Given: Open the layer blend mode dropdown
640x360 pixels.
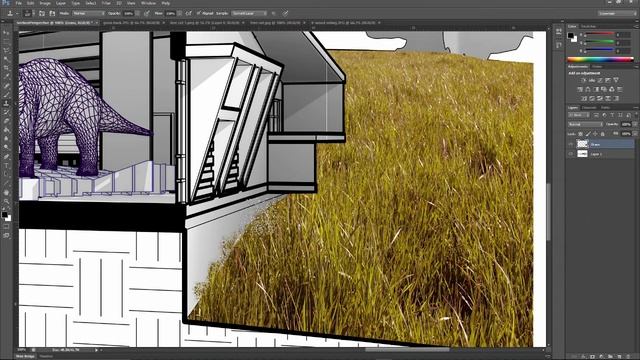Looking at the screenshot, I should coord(585,124).
